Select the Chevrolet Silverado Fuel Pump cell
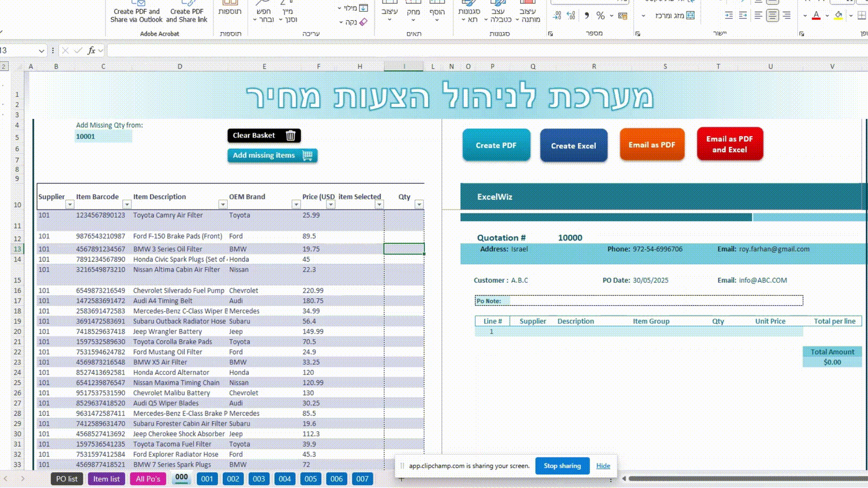 point(179,291)
